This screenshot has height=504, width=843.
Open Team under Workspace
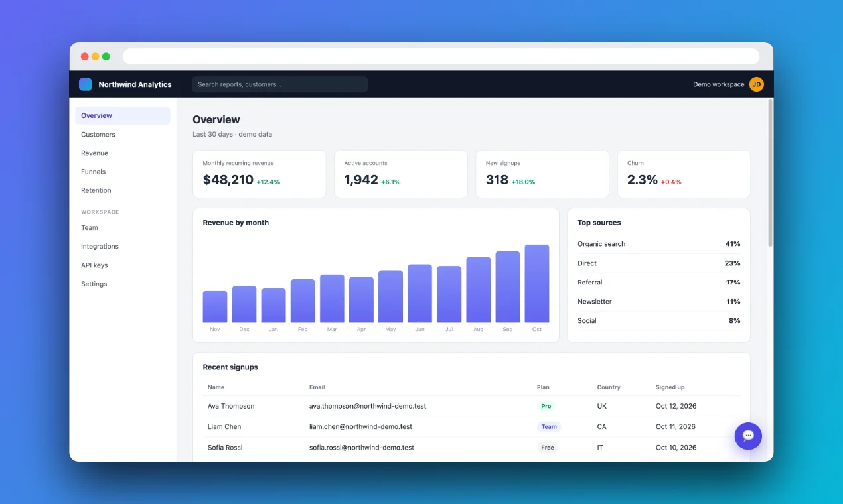click(123, 227)
